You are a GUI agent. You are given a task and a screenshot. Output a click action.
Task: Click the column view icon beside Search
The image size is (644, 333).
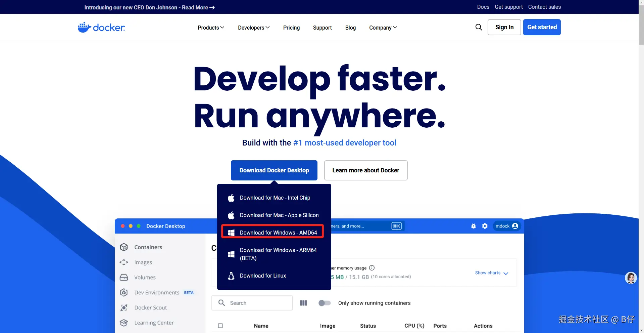pos(303,303)
